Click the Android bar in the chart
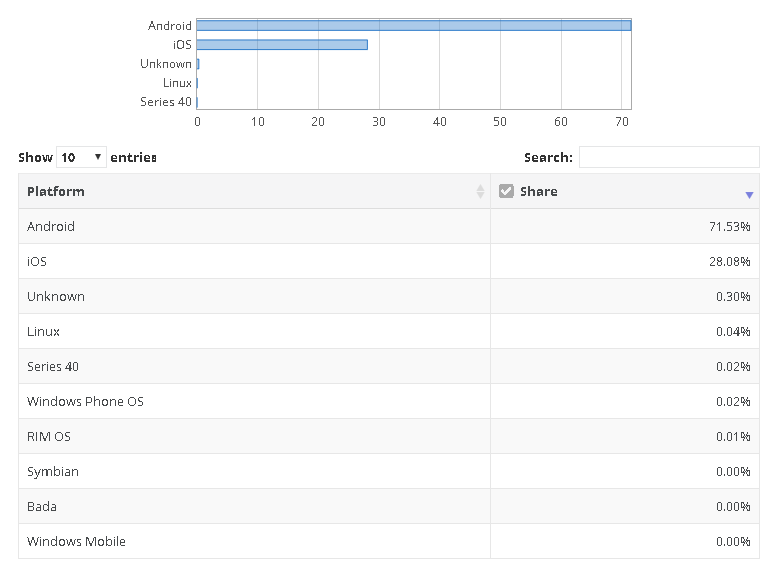The image size is (784, 562). coord(413,25)
